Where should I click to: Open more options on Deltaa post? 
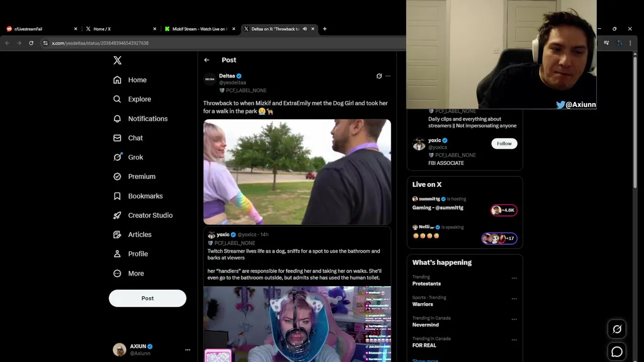pos(388,76)
